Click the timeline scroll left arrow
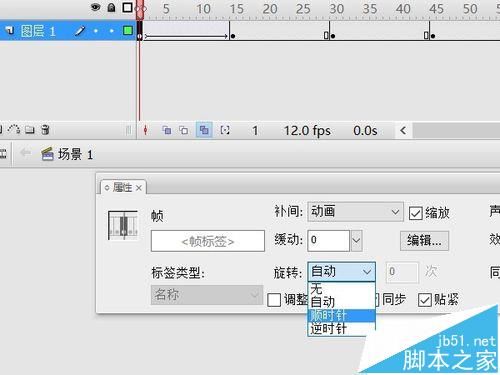Image resolution: width=500 pixels, height=375 pixels. pyautogui.click(x=403, y=130)
